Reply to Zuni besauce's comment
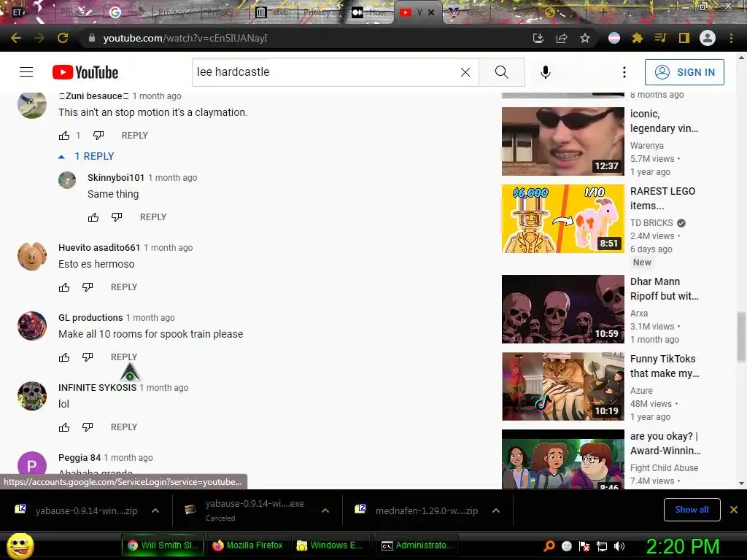This screenshot has width=747, height=560. 135,136
